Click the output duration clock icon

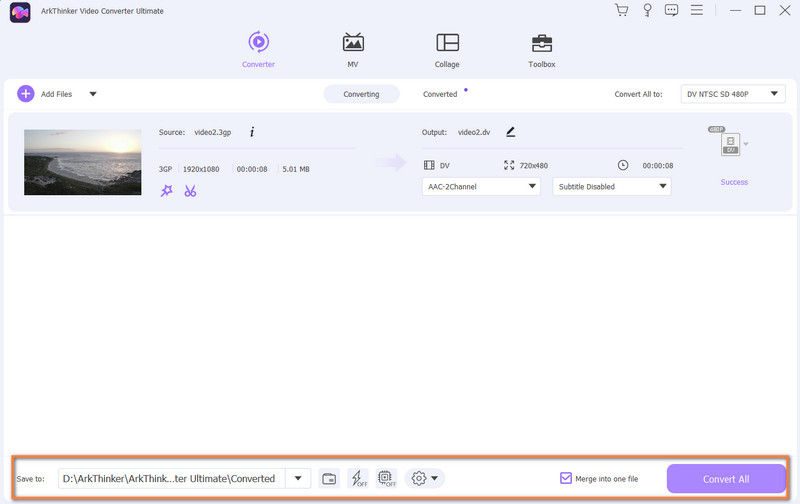(622, 165)
